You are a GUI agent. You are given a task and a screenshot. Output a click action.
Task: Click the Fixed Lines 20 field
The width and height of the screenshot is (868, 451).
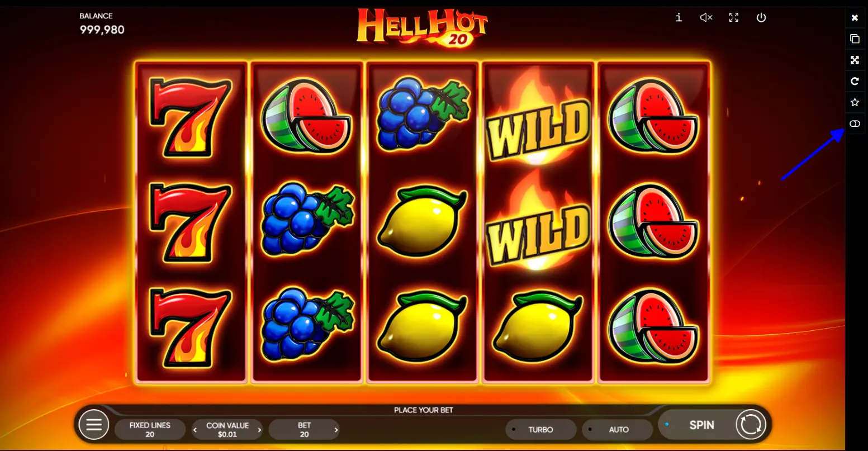[x=150, y=429]
